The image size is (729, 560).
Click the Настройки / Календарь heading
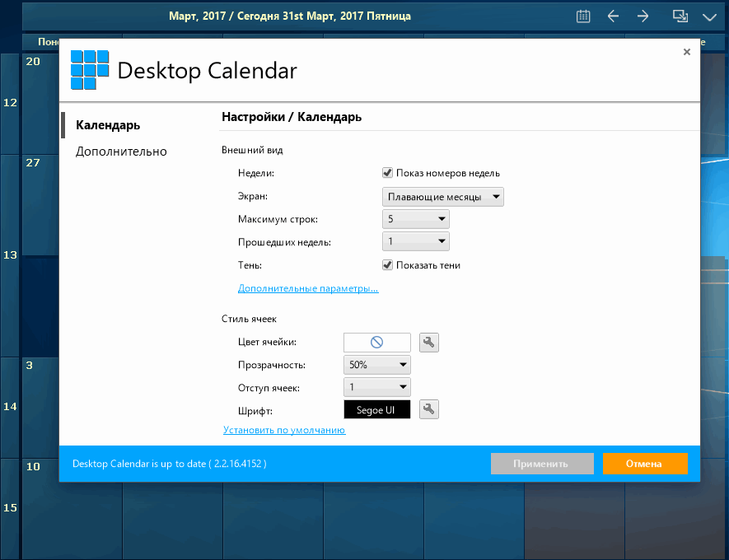[x=292, y=117]
